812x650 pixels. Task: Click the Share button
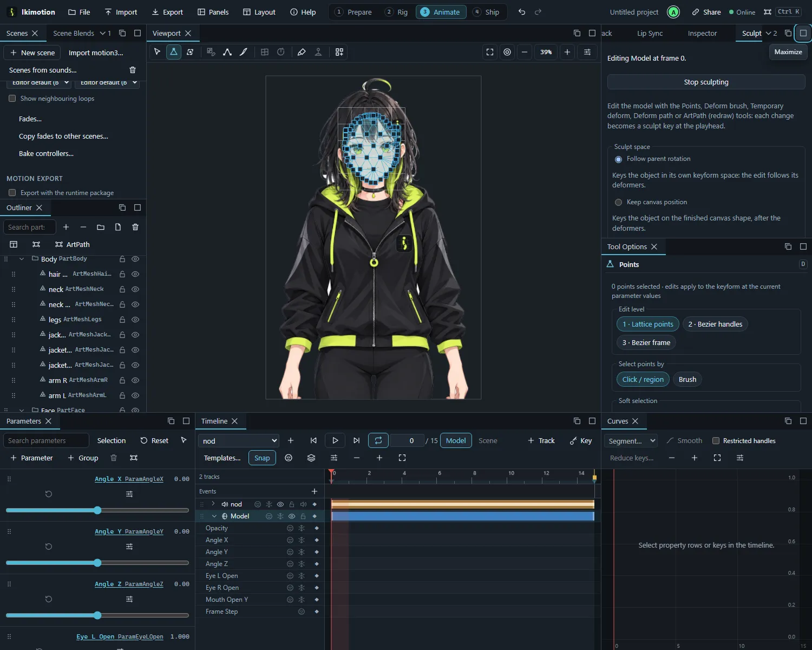pyautogui.click(x=706, y=12)
